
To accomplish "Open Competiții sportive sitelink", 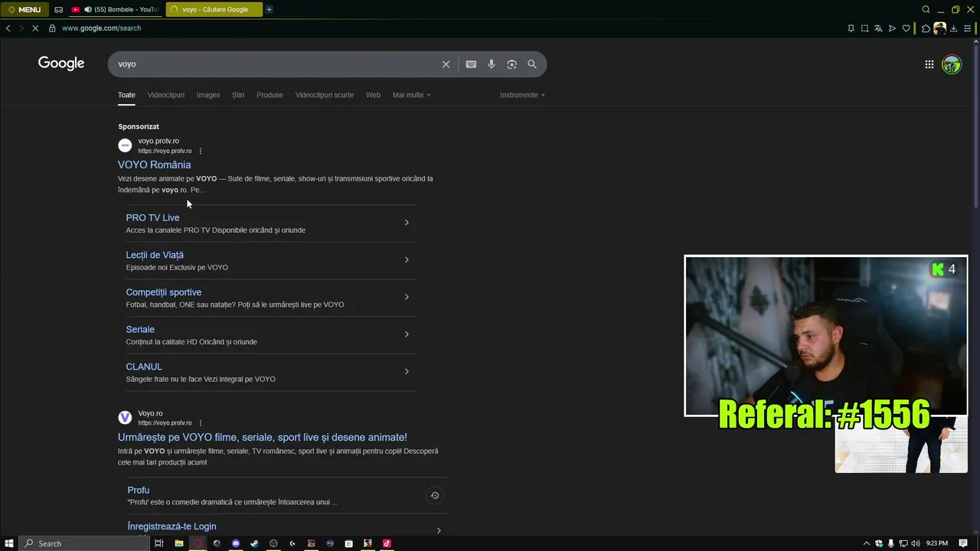I will [x=164, y=292].
